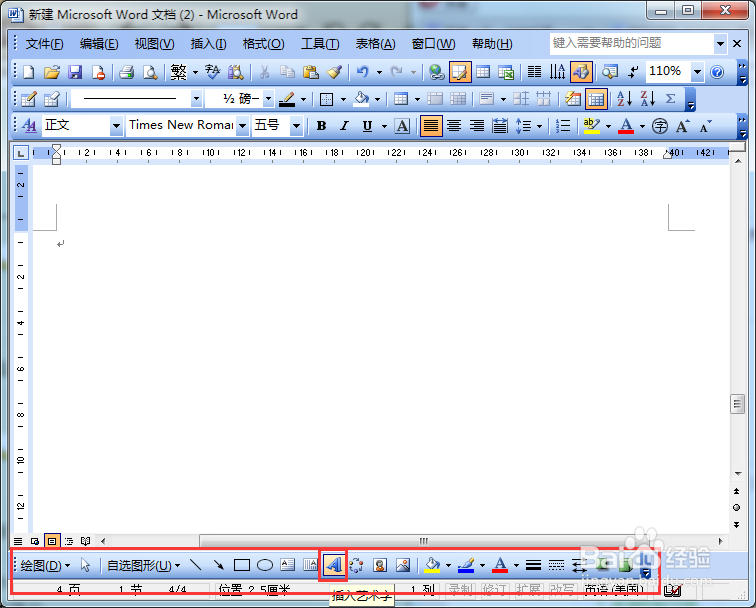756x608 pixels.
Task: Open print preview magnifier icon
Action: click(150, 72)
